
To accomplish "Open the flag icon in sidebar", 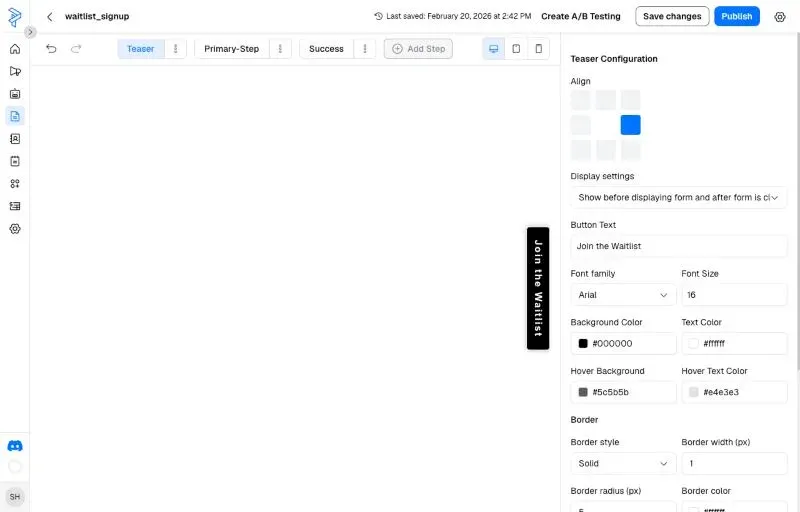I will [x=15, y=71].
